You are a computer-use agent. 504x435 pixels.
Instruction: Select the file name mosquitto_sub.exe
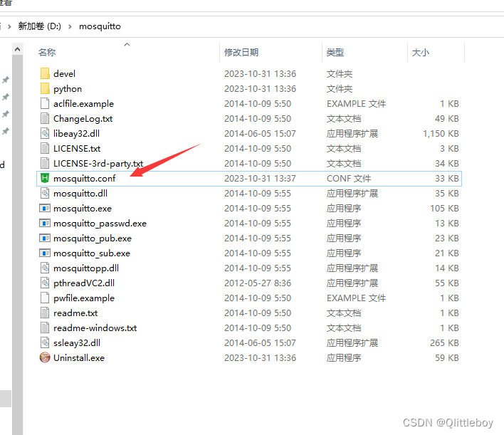tap(92, 253)
